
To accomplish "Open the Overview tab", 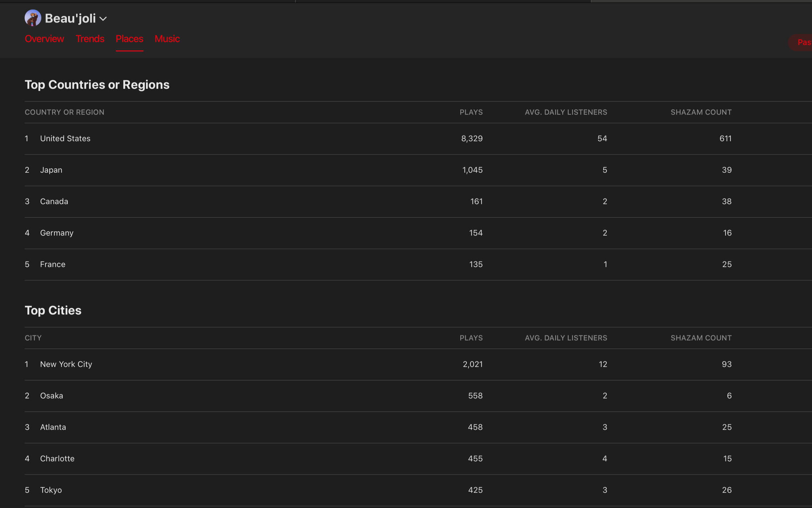I will (x=44, y=39).
